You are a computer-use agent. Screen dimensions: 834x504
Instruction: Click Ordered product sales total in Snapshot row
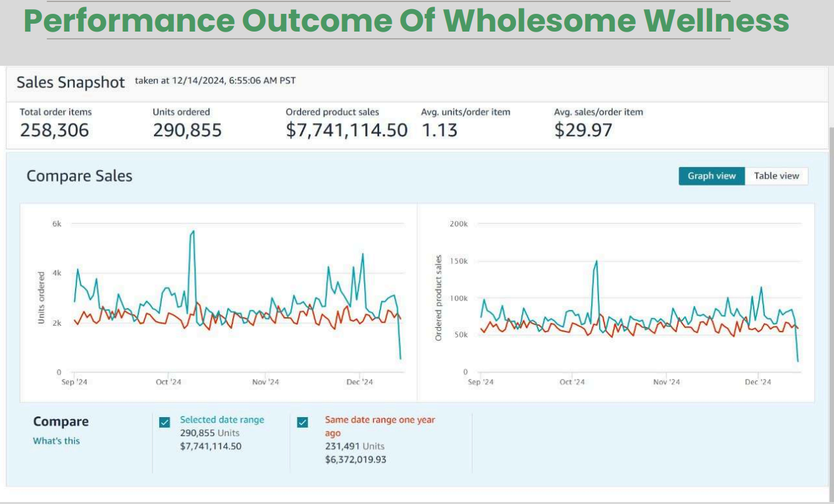(x=346, y=130)
